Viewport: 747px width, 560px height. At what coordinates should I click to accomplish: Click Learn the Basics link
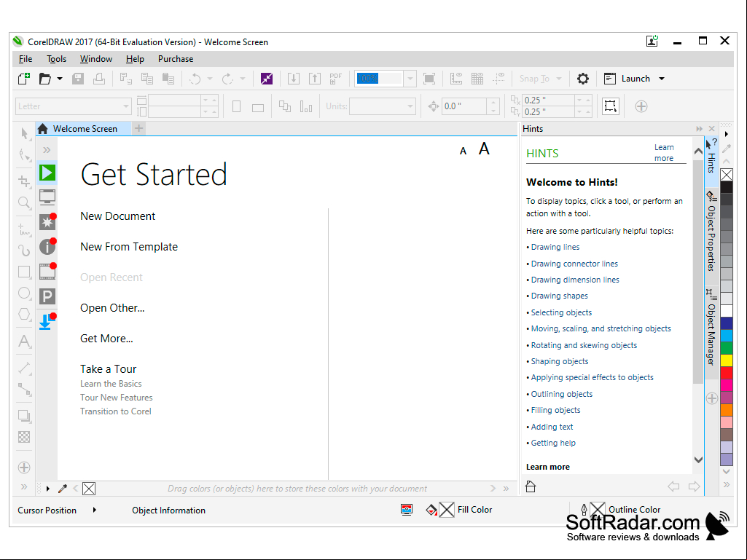point(111,384)
